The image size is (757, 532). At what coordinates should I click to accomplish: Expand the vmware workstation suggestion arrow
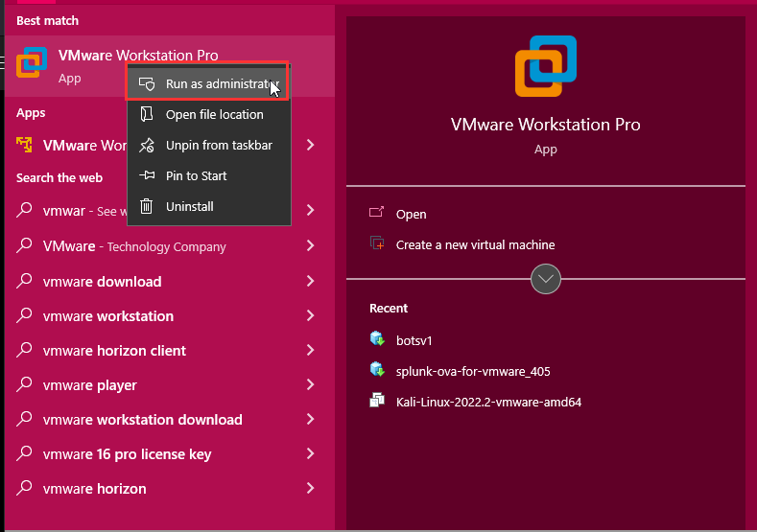[x=311, y=315]
